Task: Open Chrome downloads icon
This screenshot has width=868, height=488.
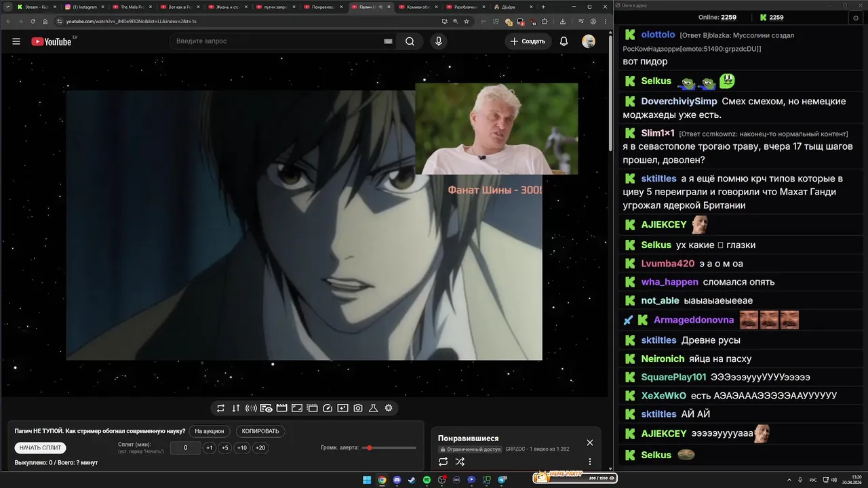Action: 564,21
